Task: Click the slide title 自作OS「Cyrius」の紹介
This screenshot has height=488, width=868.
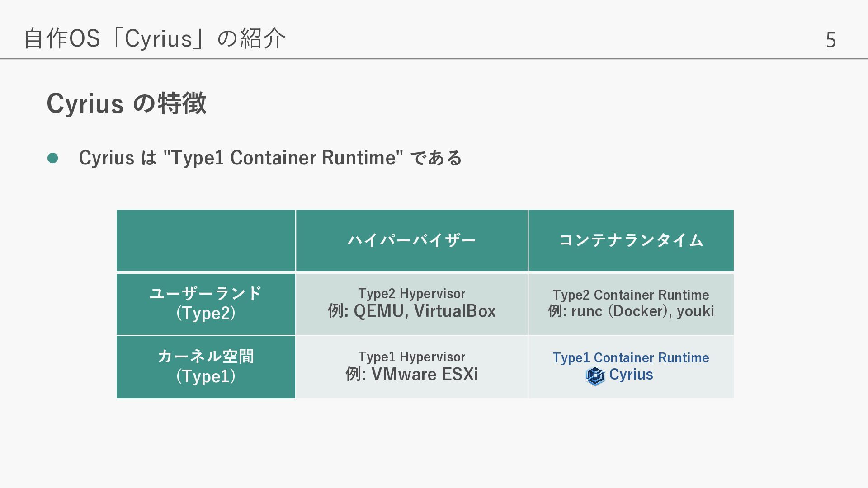Action: pyautogui.click(x=155, y=38)
